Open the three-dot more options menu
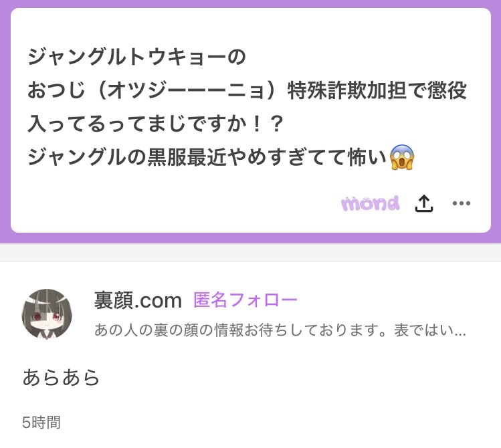 tap(462, 203)
